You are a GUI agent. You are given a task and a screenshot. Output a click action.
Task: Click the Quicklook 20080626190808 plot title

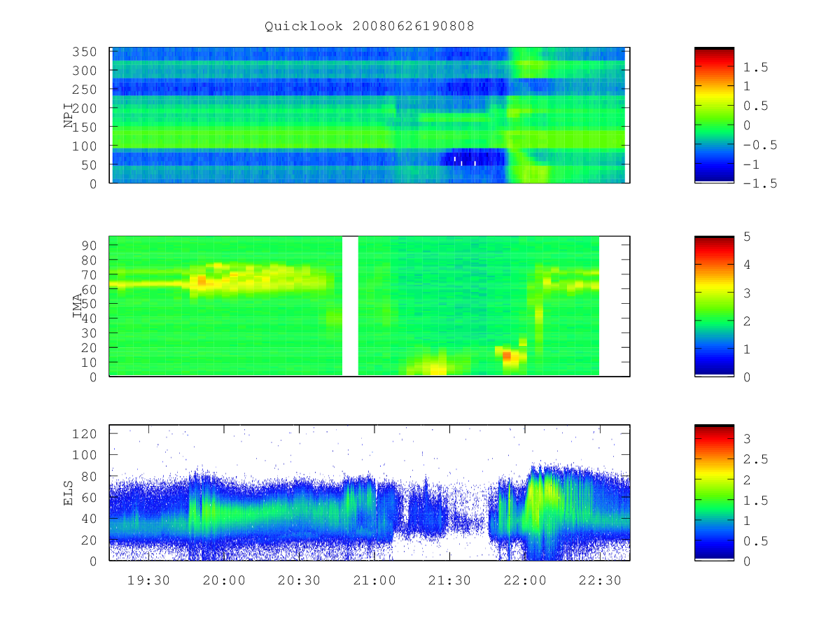(x=370, y=27)
